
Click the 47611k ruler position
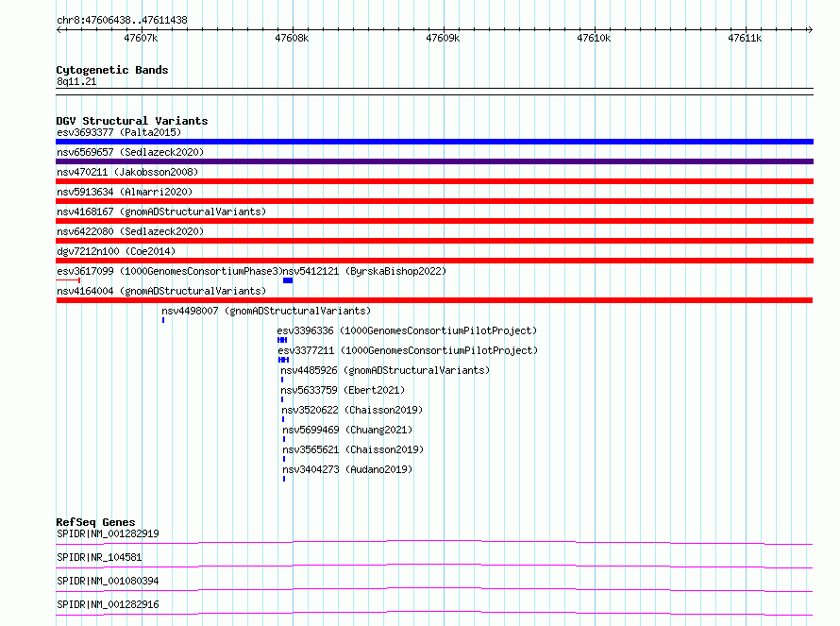tap(746, 38)
